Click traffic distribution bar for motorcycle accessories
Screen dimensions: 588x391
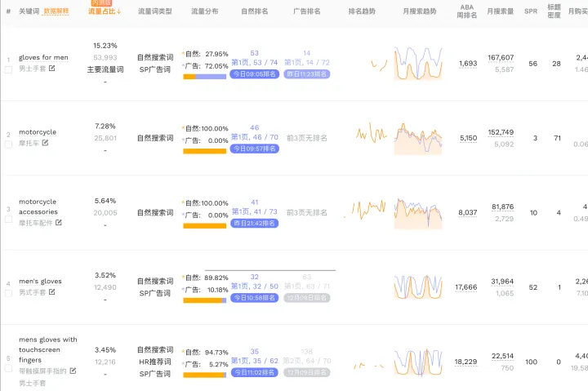tap(205, 225)
